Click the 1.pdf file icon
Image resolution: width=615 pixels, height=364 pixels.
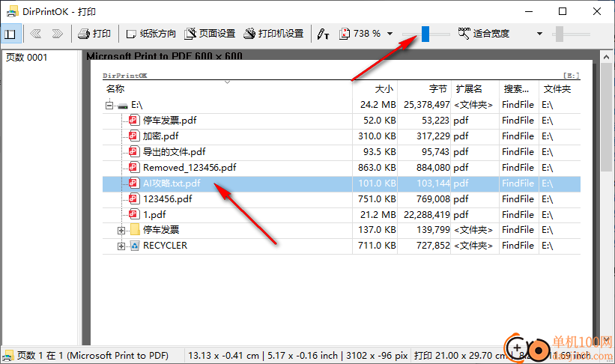(x=134, y=214)
